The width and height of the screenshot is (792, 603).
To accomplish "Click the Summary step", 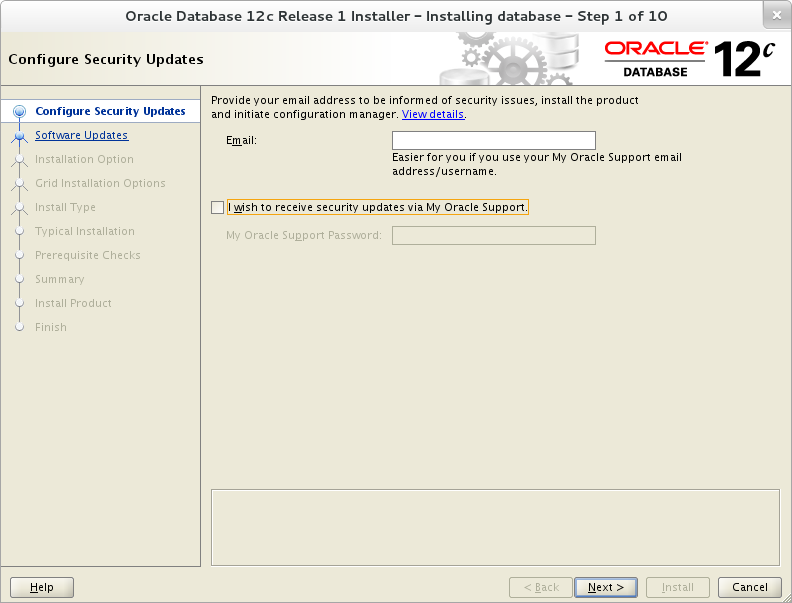I will (x=60, y=279).
